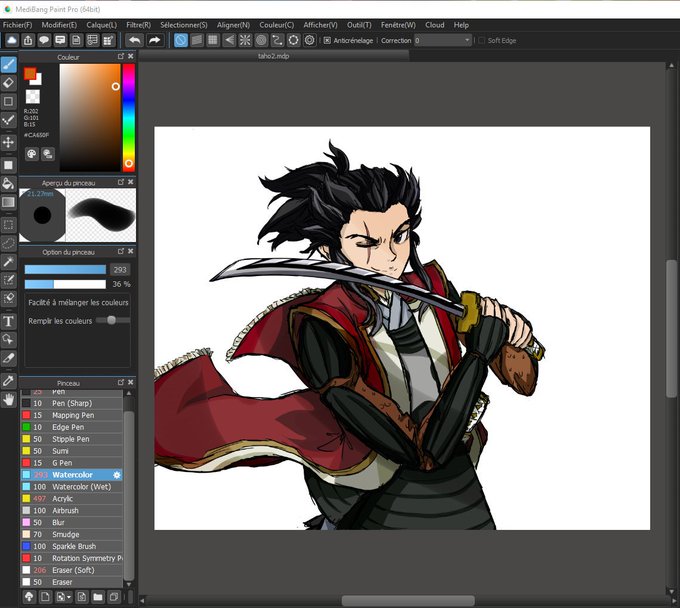The width and height of the screenshot is (680, 608).
Task: Click the add brush from cloud icon
Action: pyautogui.click(x=29, y=597)
